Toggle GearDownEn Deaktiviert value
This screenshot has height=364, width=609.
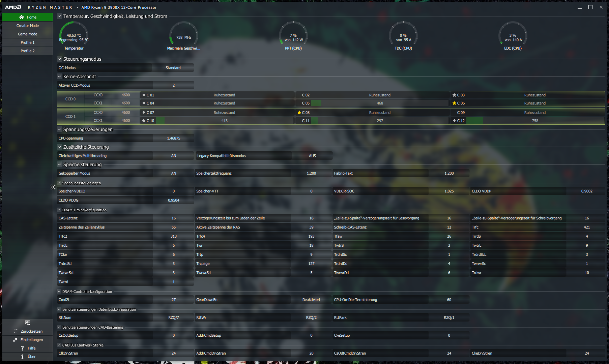click(x=311, y=300)
